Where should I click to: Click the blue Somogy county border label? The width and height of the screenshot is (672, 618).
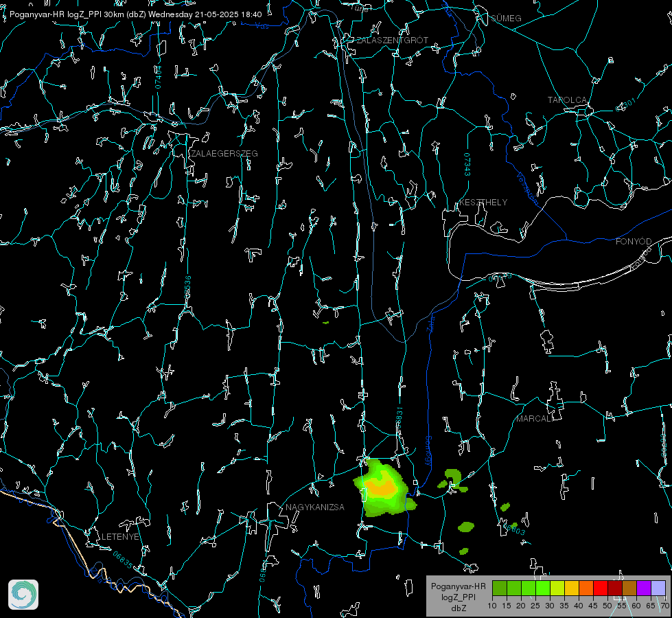point(428,450)
